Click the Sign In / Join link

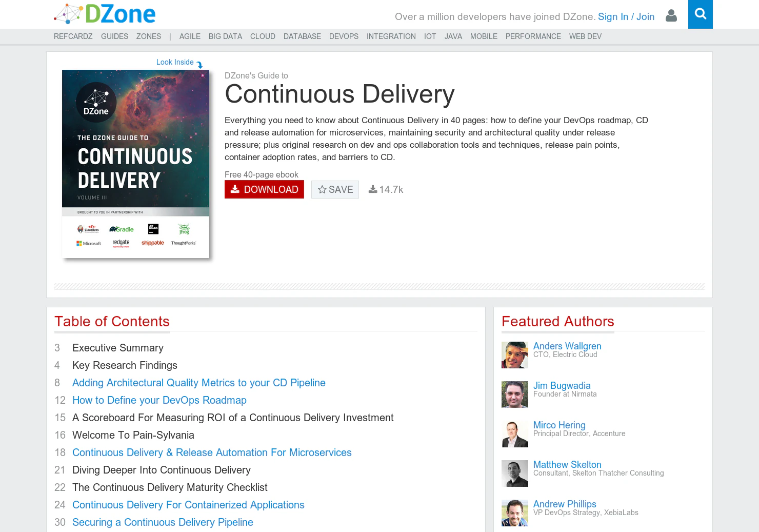[626, 16]
